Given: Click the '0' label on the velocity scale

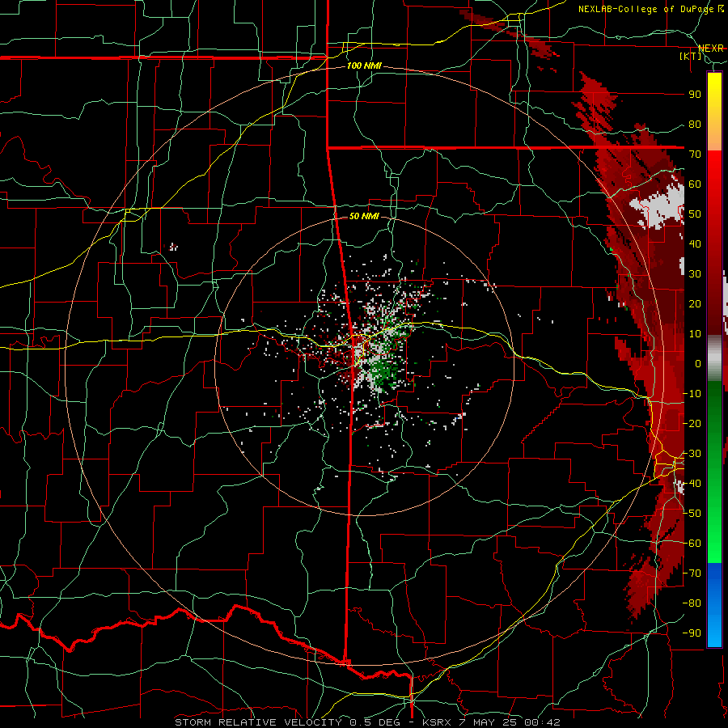Looking at the screenshot, I should tap(698, 363).
